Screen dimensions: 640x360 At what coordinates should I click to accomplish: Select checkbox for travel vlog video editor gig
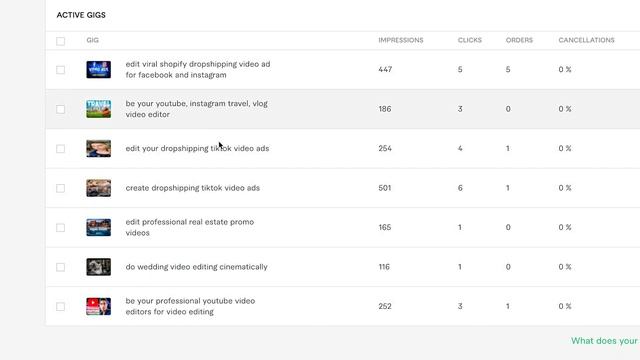(60, 109)
